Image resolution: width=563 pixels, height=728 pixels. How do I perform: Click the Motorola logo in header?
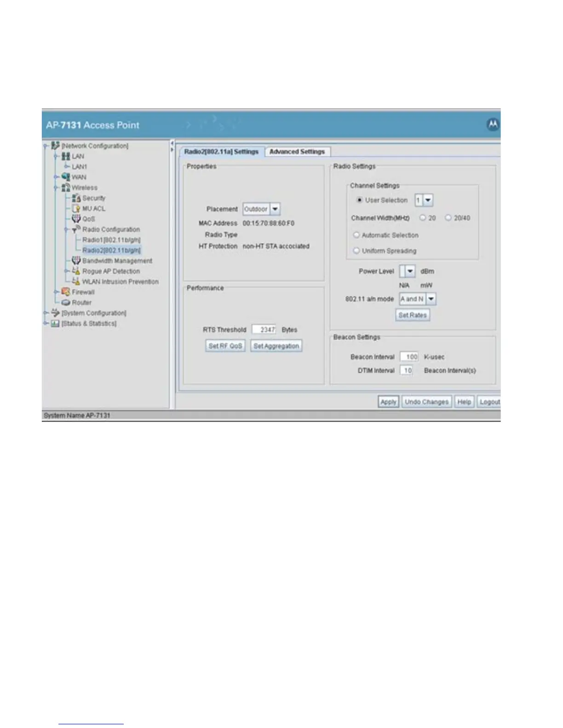(x=493, y=124)
